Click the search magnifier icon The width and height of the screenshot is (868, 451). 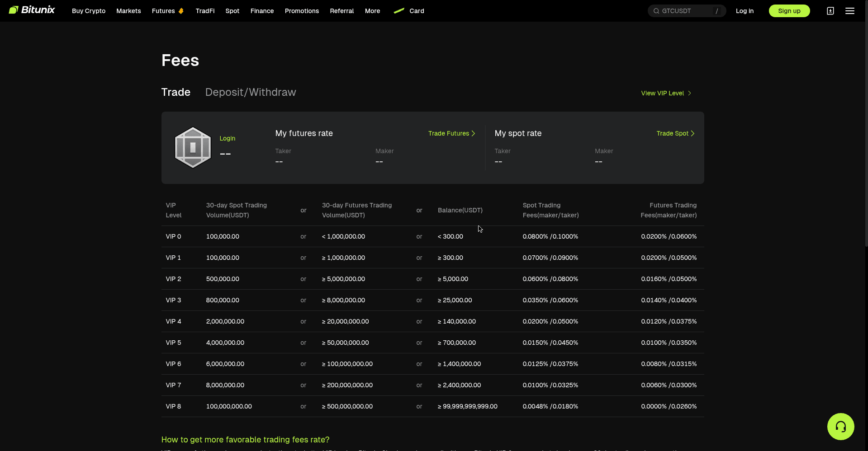point(656,11)
